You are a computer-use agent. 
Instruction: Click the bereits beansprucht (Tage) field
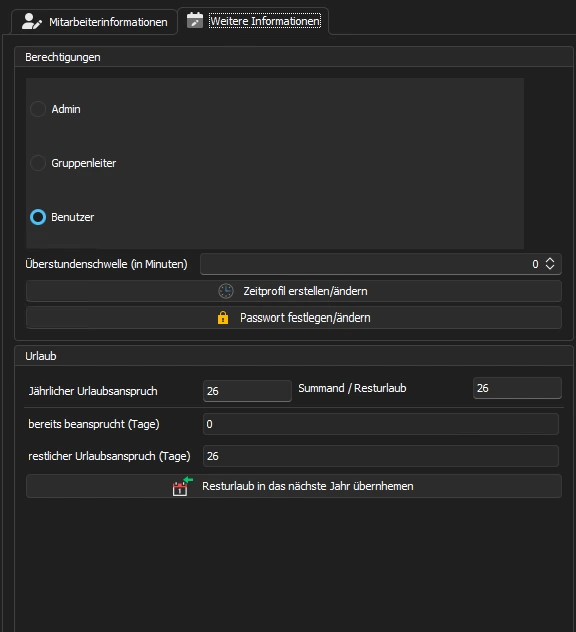(381, 424)
